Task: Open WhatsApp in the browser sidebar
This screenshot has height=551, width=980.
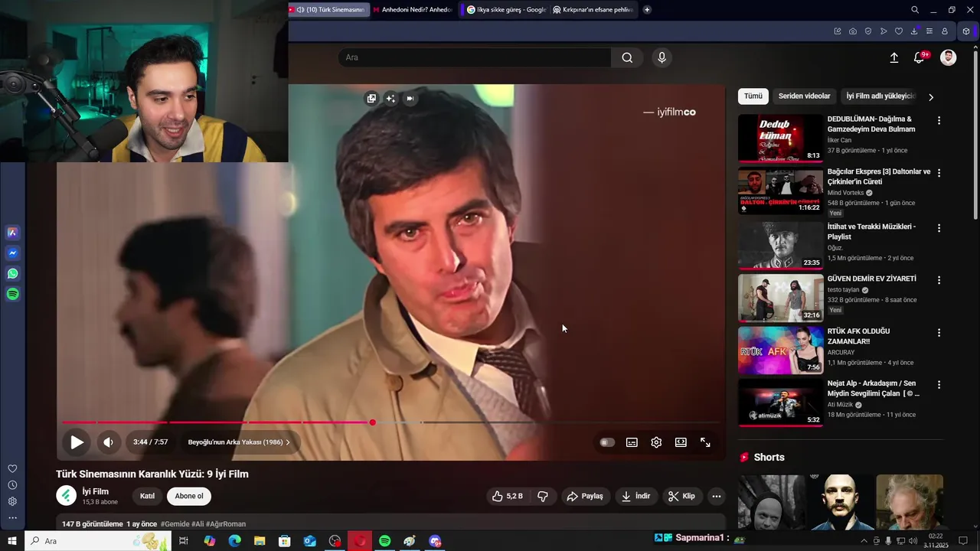Action: tap(13, 273)
